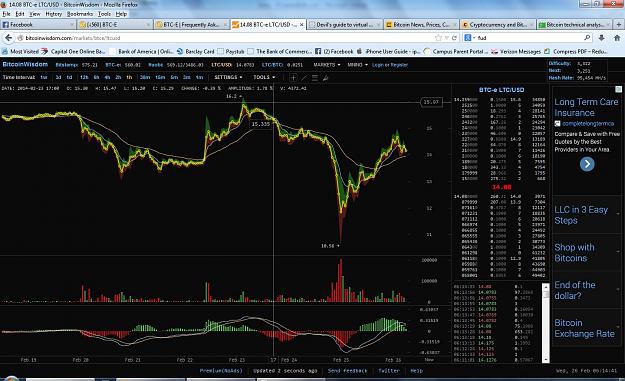Image resolution: width=625 pixels, height=381 pixels.
Task: Click the trade list vertical scrollbar
Action: tap(546, 322)
